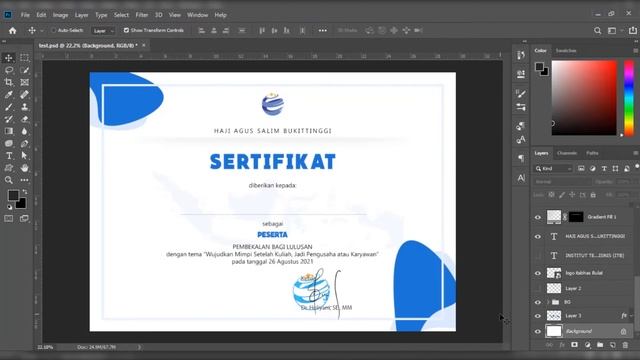The width and height of the screenshot is (640, 360).
Task: Hide Layer 3 visibility eye
Action: pos(538,316)
